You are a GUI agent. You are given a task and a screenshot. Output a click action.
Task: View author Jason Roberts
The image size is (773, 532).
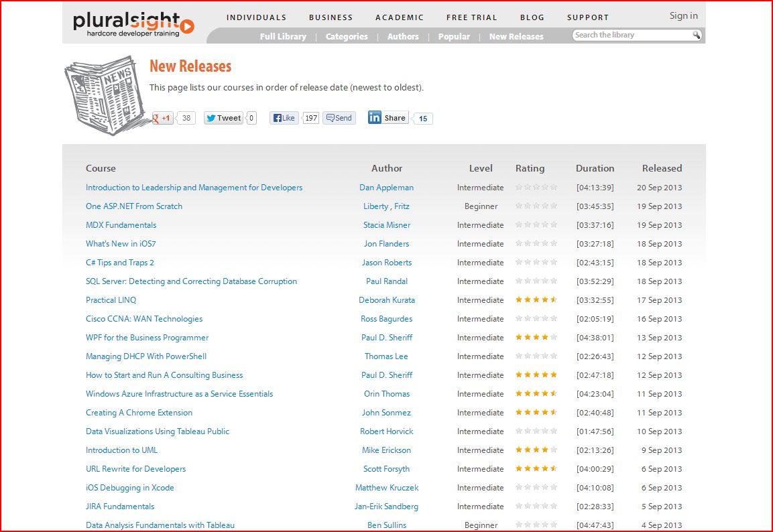386,263
